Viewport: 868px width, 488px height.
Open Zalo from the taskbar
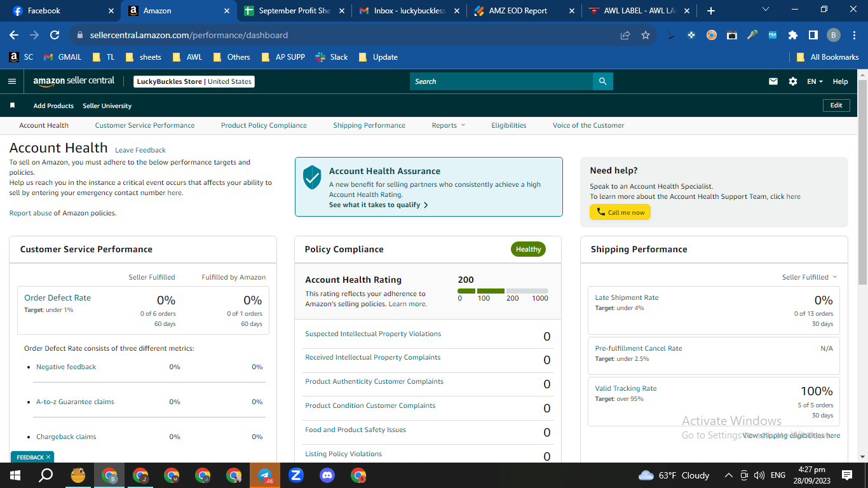[296, 475]
